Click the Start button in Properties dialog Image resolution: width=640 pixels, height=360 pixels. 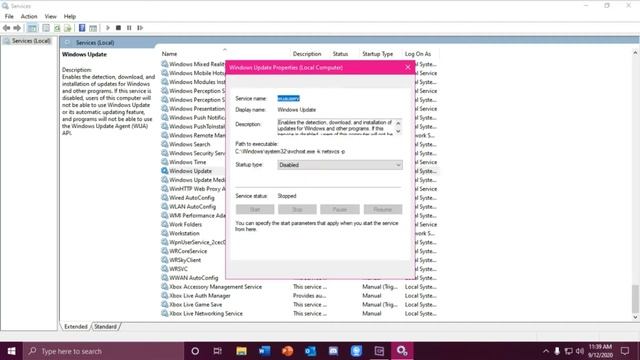tap(255, 209)
